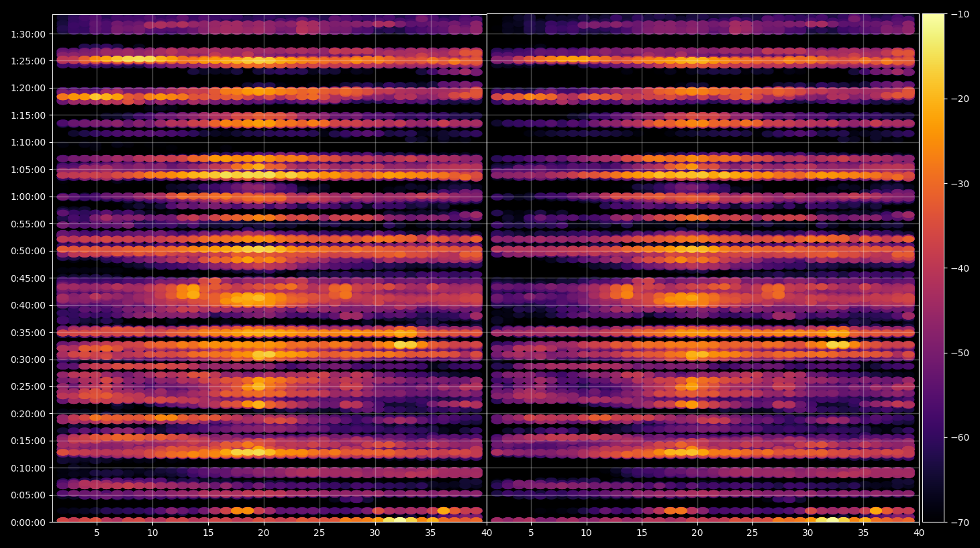Click x-axis label 25 under left plot

pyautogui.click(x=320, y=533)
